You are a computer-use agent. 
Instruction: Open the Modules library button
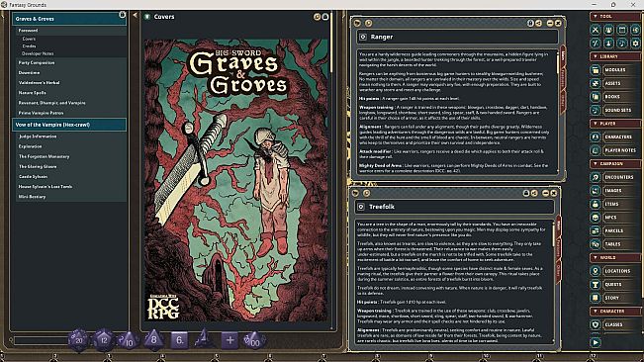pyautogui.click(x=621, y=70)
